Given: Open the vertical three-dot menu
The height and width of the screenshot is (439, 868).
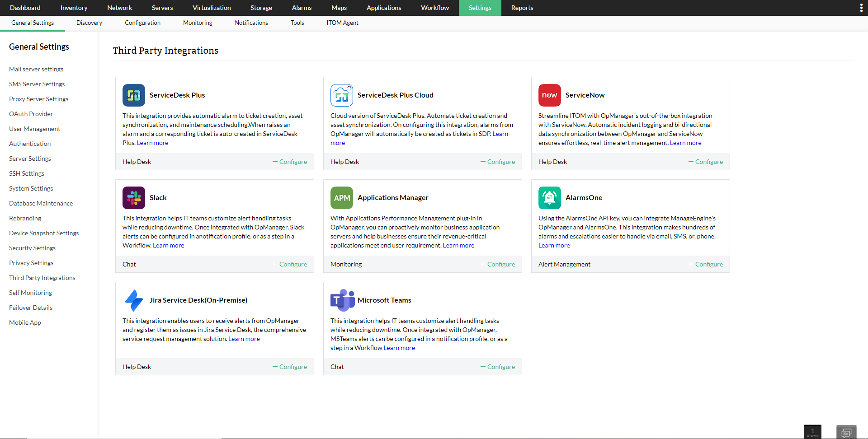Looking at the screenshot, I should point(861,8).
